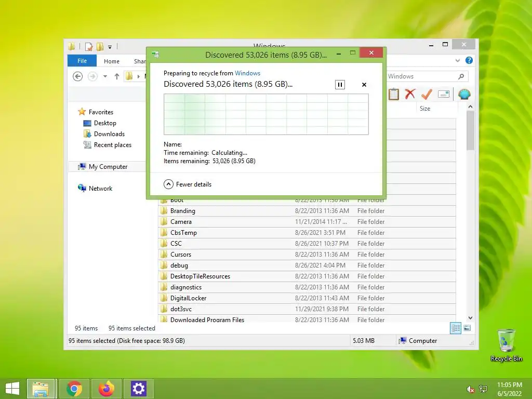Select the Cursors folder row
The height and width of the screenshot is (399, 532).
pos(307,254)
